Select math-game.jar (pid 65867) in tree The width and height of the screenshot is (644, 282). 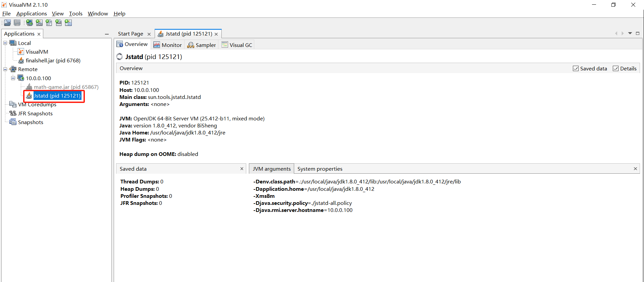coord(66,87)
